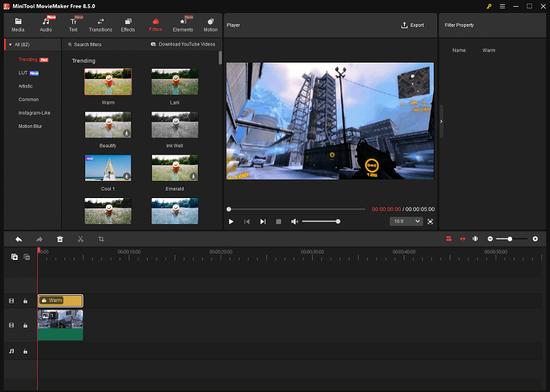Download the Emerald filter via its download icon
Image resolution: width=550 pixels, height=392 pixels.
click(x=193, y=177)
